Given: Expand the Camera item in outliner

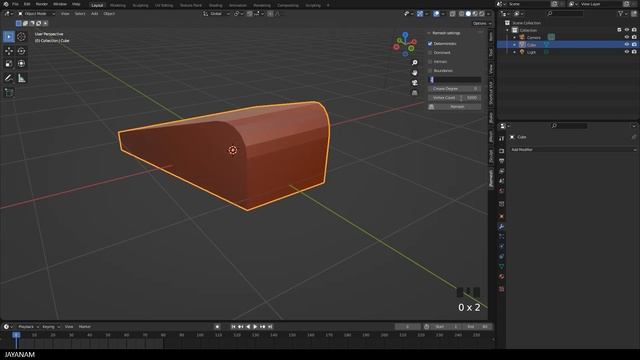Looking at the screenshot, I should [x=515, y=37].
